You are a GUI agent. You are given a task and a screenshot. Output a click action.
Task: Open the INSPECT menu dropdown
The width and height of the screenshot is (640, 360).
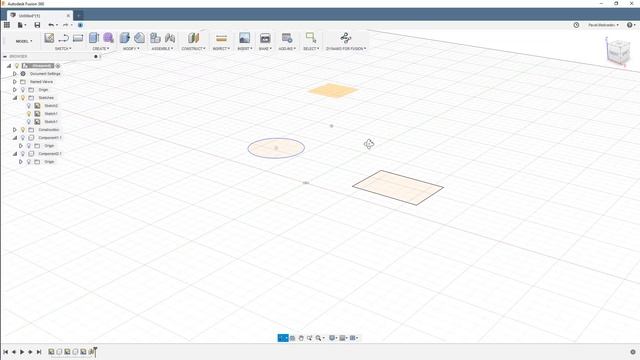221,49
